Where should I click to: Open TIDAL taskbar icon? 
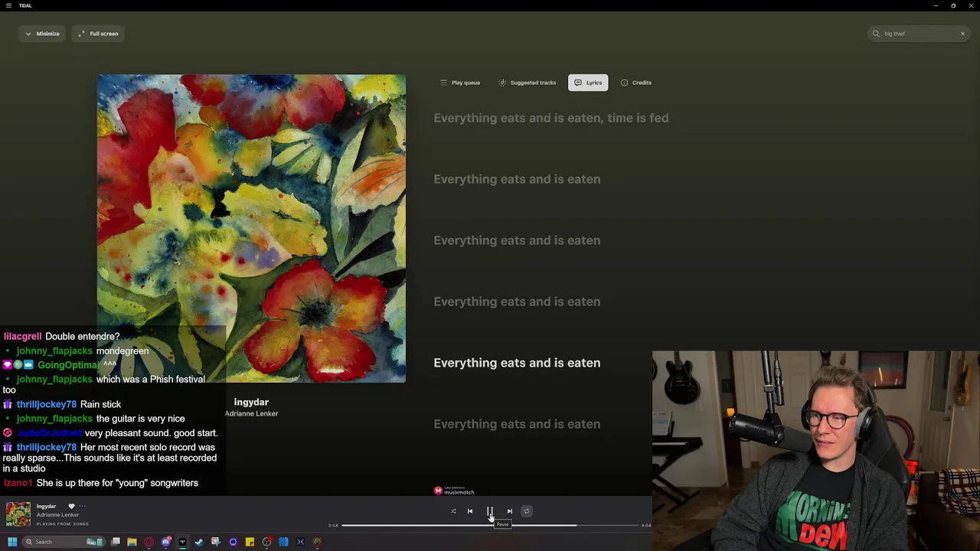coord(182,542)
